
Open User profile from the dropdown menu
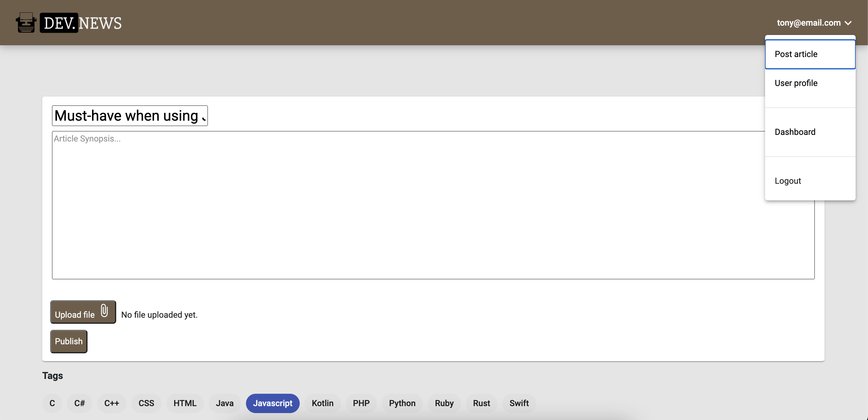tap(796, 83)
